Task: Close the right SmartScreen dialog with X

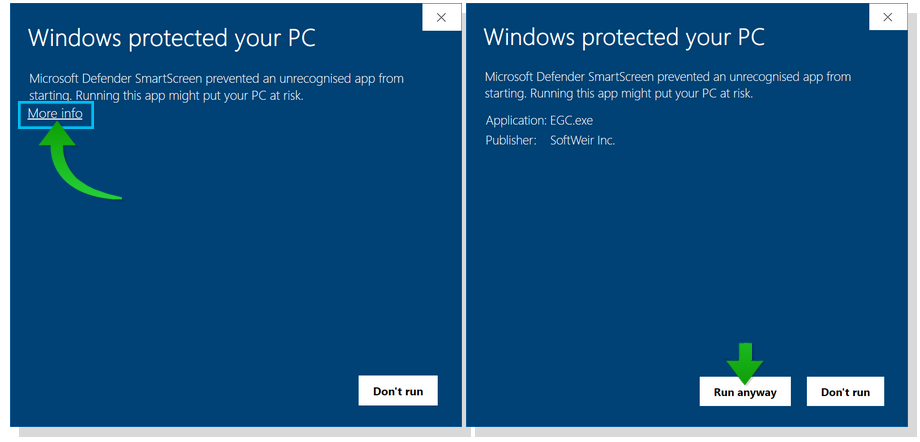Action: [x=888, y=18]
